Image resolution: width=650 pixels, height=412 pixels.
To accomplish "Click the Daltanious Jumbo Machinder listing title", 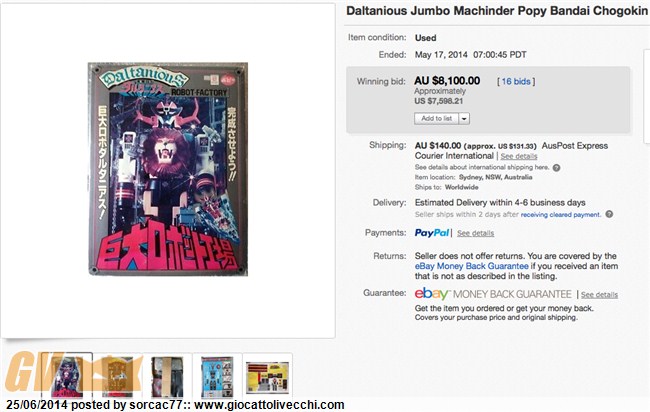I will (x=497, y=11).
